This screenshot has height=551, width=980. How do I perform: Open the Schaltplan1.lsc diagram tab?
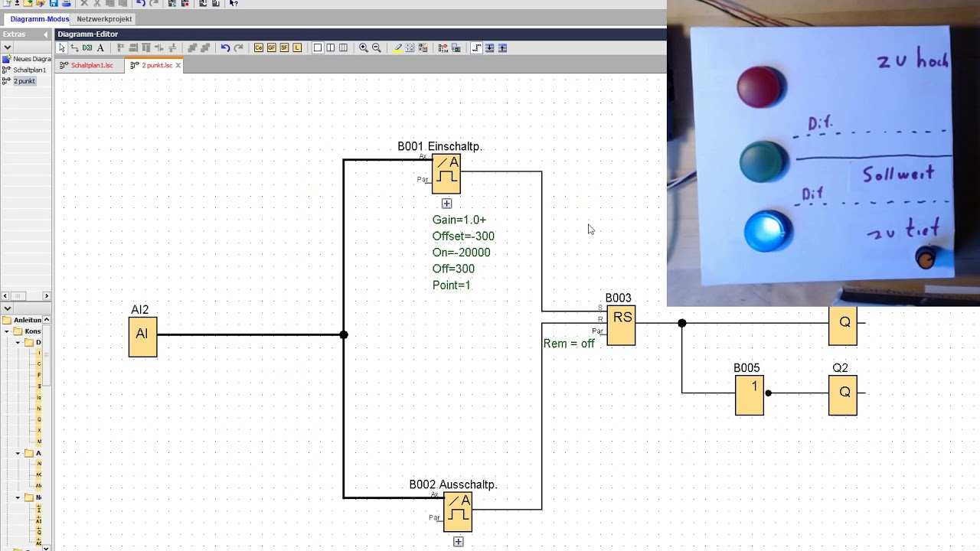coord(91,66)
